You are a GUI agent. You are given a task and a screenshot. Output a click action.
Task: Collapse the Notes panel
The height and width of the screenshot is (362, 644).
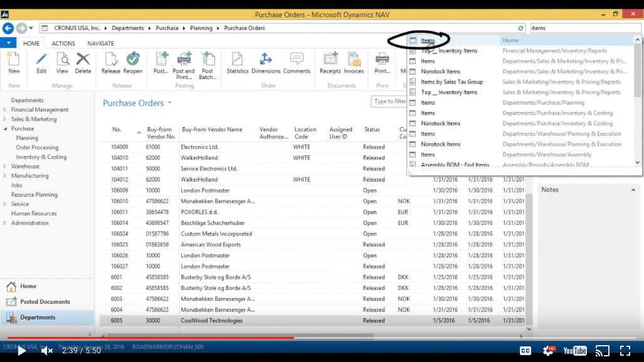click(633, 190)
